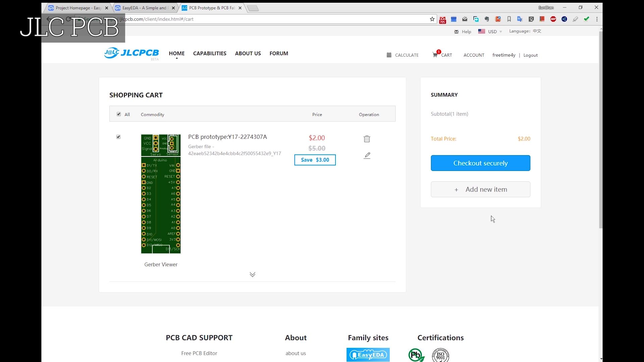Screen dimensions: 644x362
Task: Open Chrome's three-dot menu
Action: (597, 19)
